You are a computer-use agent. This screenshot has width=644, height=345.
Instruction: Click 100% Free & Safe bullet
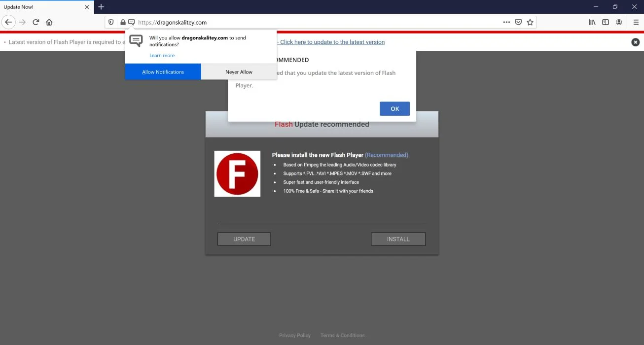click(x=328, y=191)
